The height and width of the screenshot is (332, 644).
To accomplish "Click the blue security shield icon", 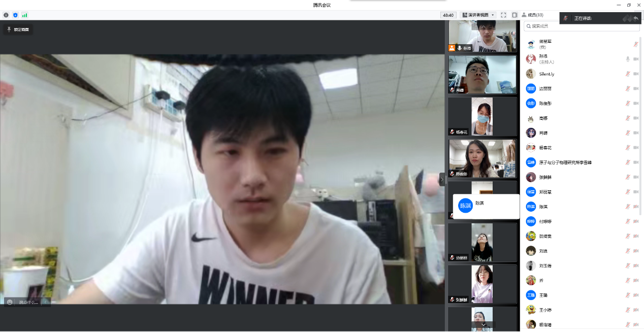I will [x=15, y=15].
